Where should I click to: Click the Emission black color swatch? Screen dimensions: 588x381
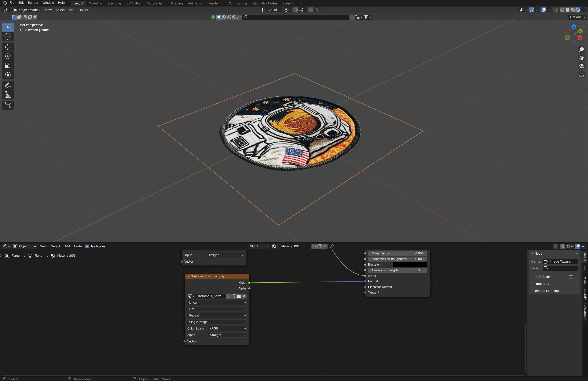click(x=410, y=265)
